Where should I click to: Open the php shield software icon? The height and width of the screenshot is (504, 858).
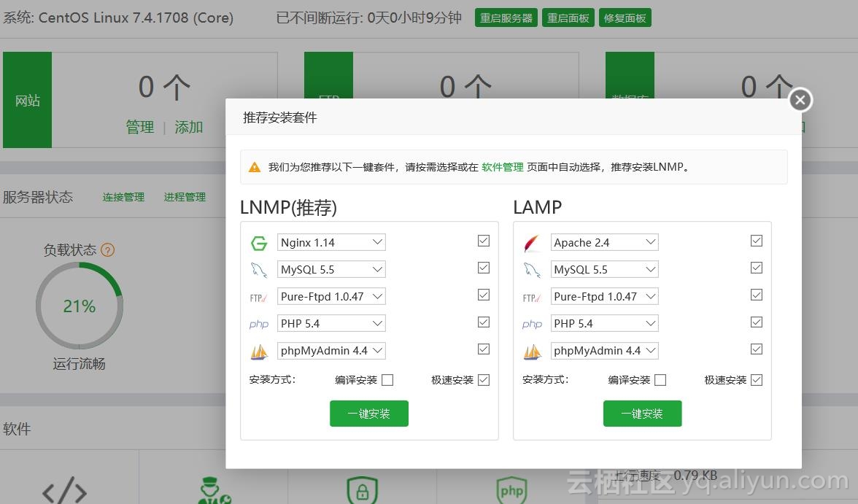[x=511, y=490]
